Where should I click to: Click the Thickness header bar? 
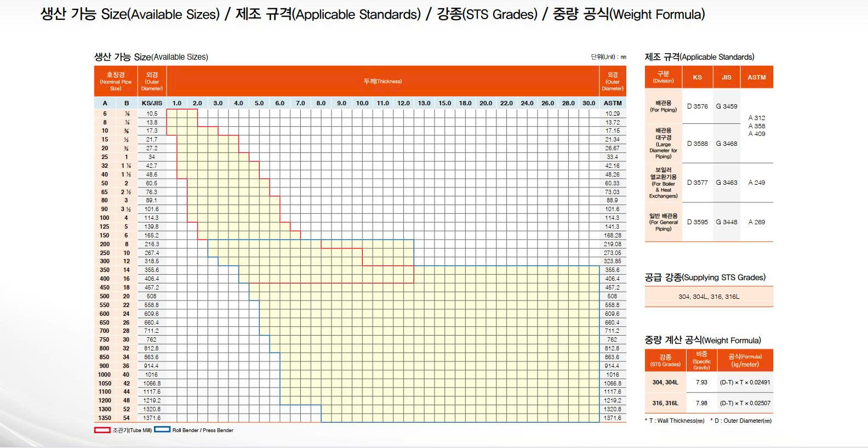(x=382, y=81)
